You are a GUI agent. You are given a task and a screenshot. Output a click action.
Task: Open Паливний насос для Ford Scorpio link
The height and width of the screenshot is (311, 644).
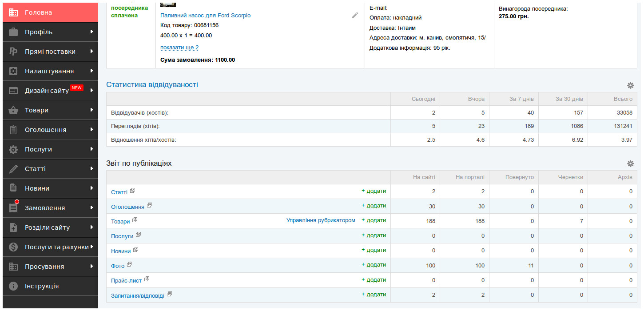pos(205,16)
